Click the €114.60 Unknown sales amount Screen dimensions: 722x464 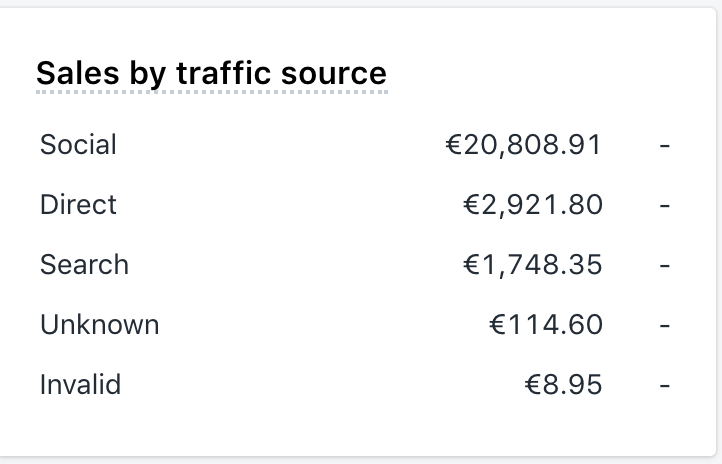pos(546,325)
